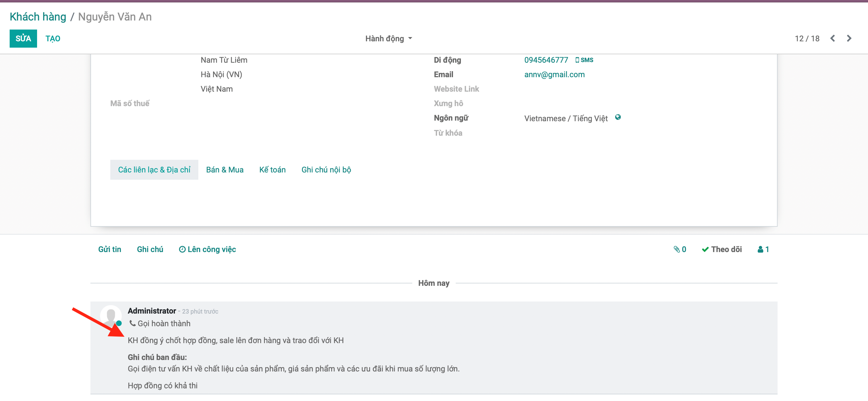Click the Nam Từ Liêm address line
Viewport: 868px width, 401px height.
pos(224,60)
